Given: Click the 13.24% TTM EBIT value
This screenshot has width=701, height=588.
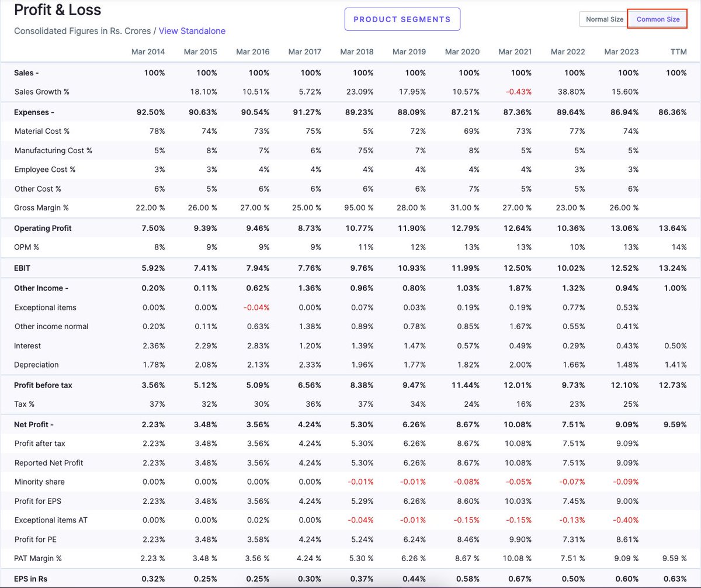Looking at the screenshot, I should pyautogui.click(x=674, y=268).
